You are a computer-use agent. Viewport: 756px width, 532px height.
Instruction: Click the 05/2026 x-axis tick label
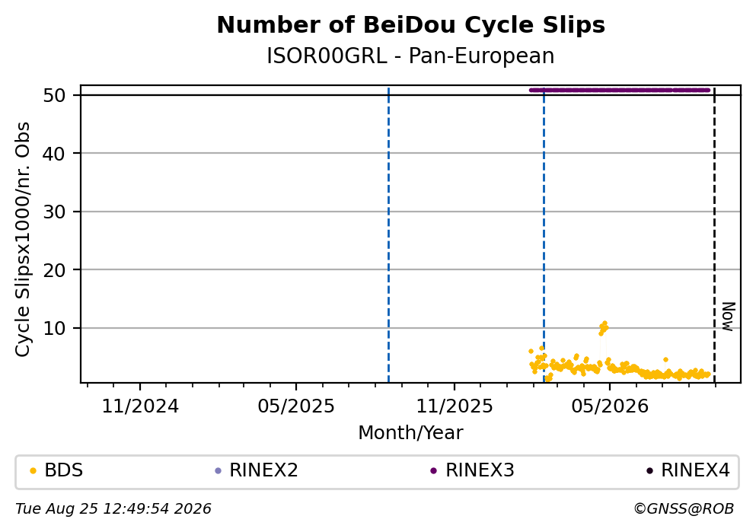(609, 406)
